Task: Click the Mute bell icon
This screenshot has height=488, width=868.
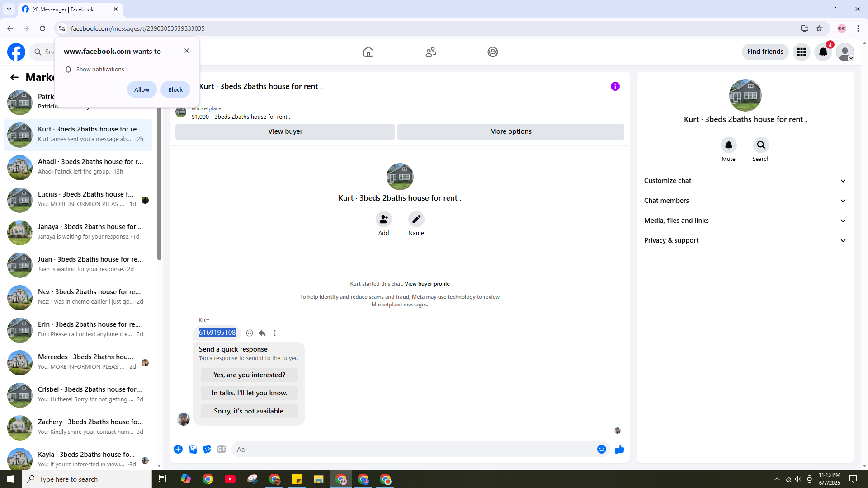Action: coord(728,145)
